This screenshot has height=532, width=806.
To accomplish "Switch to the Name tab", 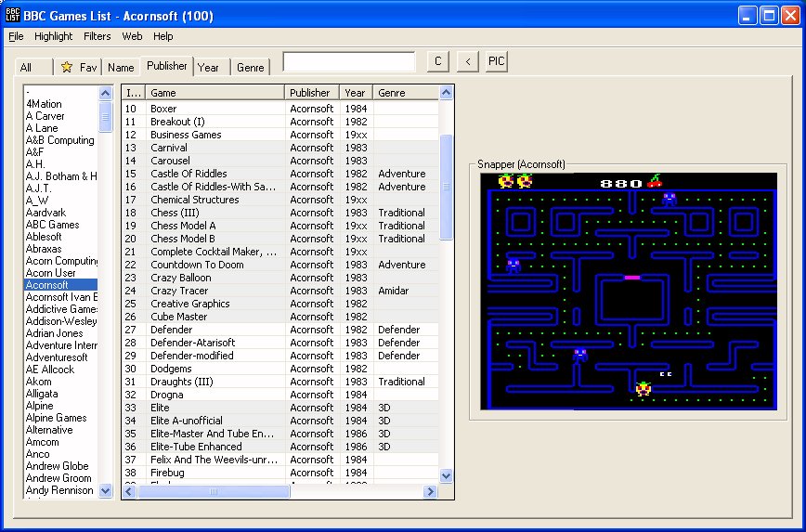I will [x=121, y=68].
